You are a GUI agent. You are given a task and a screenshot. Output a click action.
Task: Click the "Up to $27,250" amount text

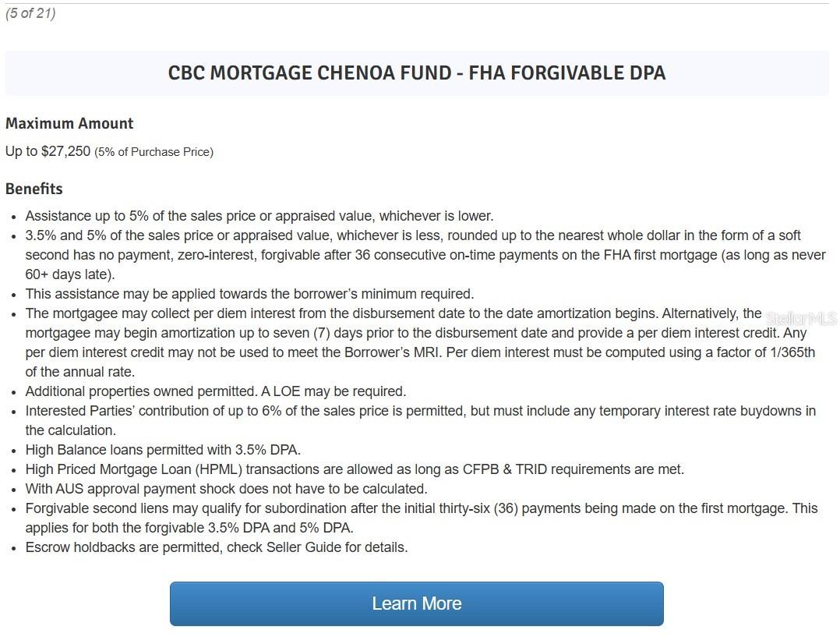48,151
